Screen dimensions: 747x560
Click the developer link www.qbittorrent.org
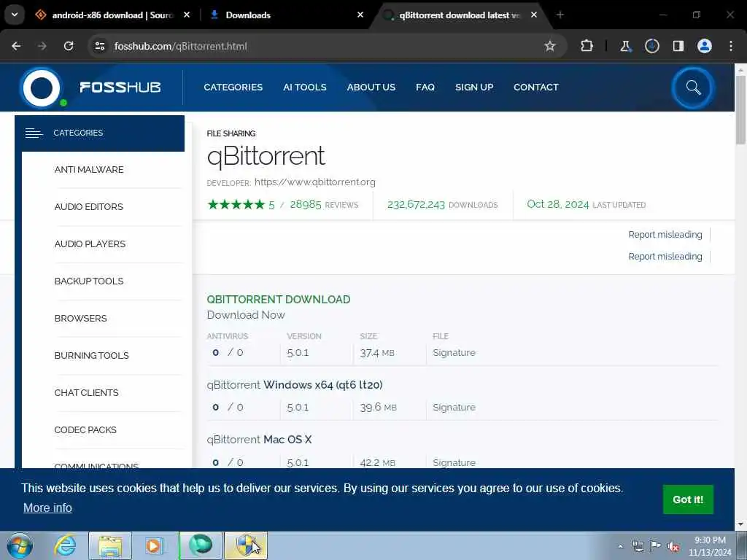click(315, 182)
